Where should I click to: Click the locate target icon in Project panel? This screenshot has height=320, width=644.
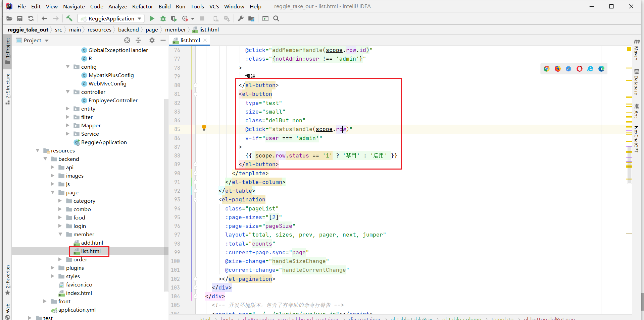[127, 40]
